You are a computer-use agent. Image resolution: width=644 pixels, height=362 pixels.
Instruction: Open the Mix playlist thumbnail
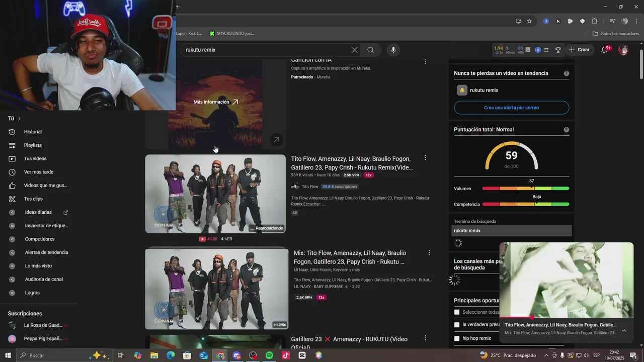coord(216,289)
